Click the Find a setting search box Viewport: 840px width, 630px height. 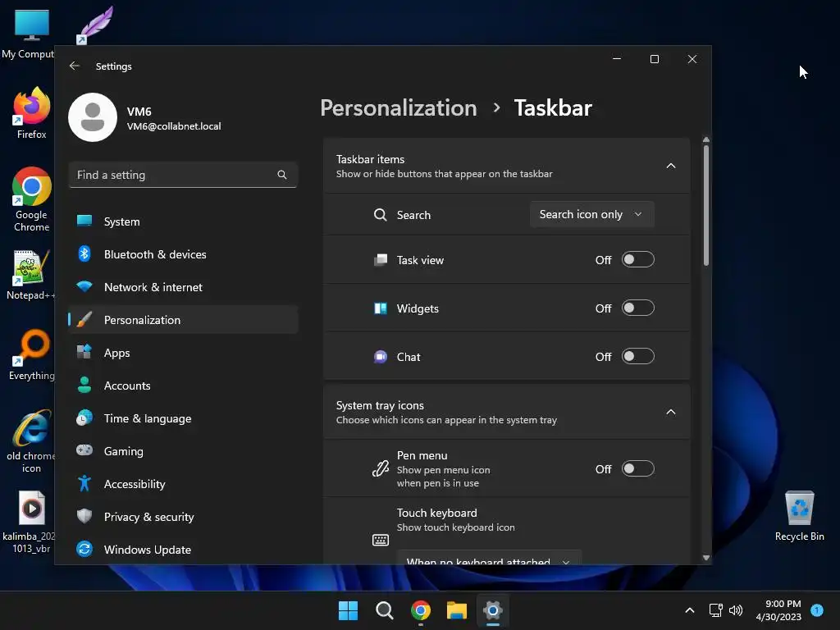pos(183,175)
